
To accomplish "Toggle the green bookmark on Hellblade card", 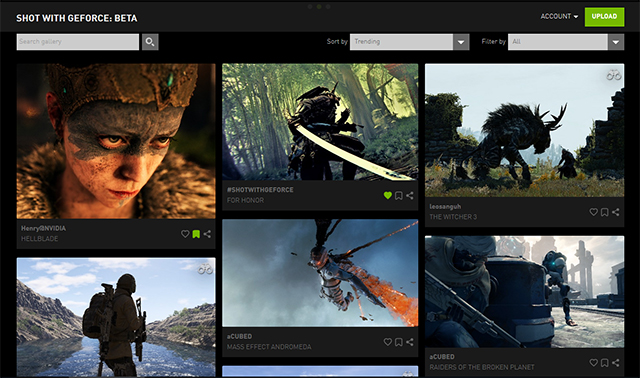I will tap(196, 234).
